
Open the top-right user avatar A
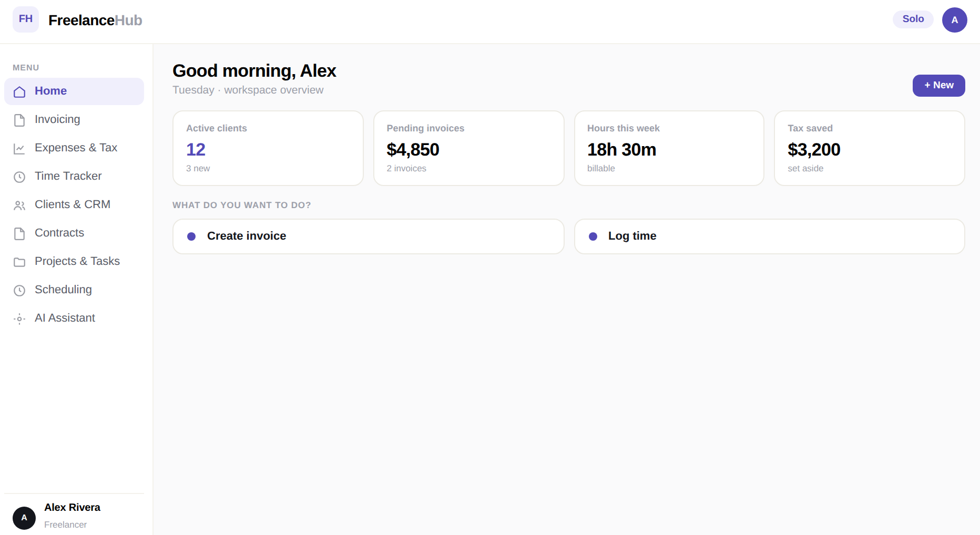(x=955, y=20)
